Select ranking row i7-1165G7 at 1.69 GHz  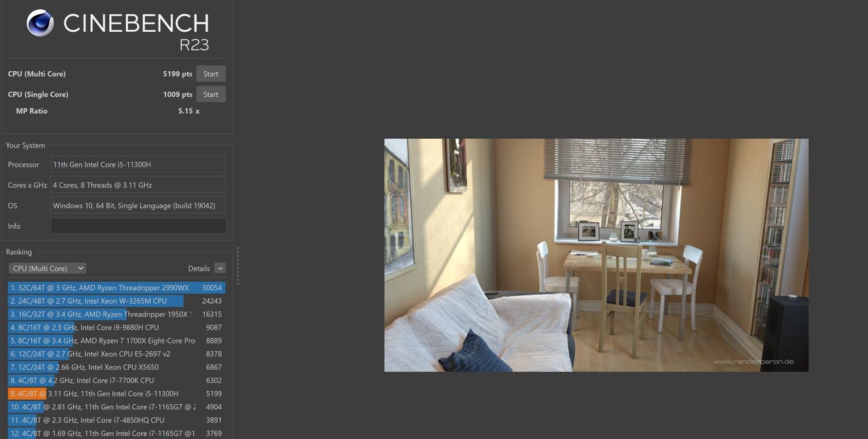click(117, 434)
